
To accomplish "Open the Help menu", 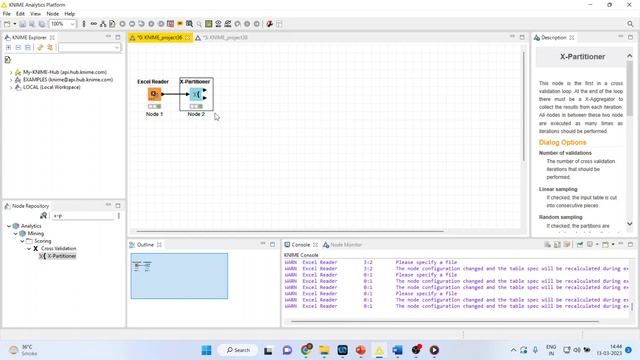I will coord(70,13).
